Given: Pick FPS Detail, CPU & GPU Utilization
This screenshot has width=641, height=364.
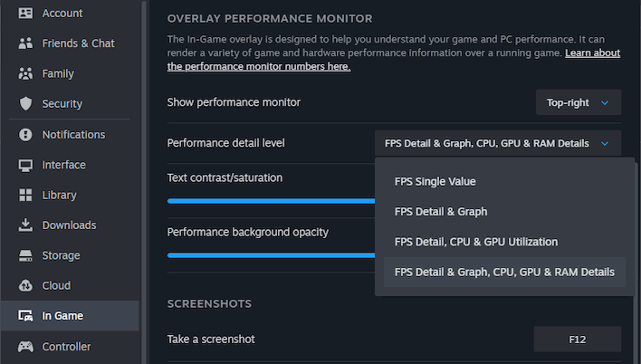Looking at the screenshot, I should (476, 242).
